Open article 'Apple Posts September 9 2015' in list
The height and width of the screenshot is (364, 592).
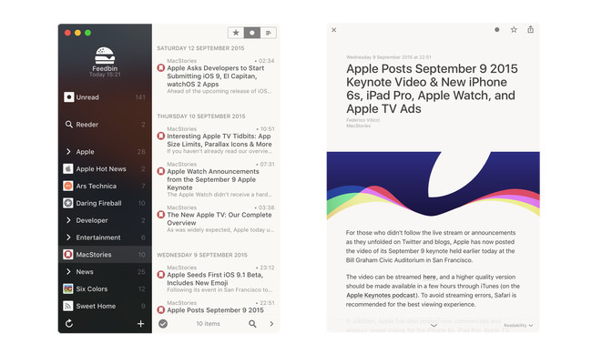(217, 307)
